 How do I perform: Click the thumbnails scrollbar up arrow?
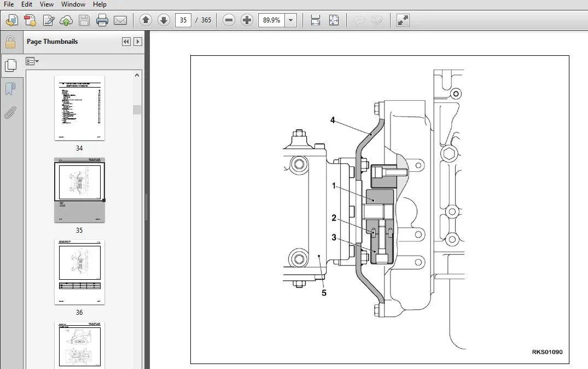(137, 76)
